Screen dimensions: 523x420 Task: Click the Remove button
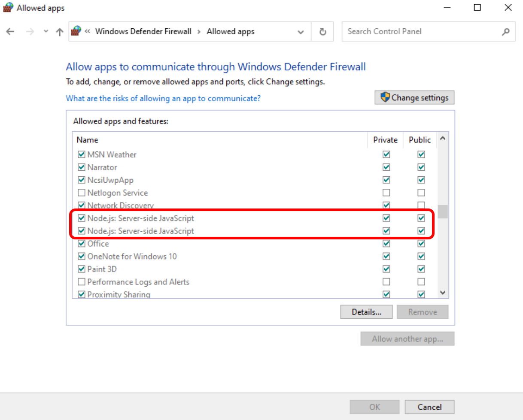[423, 312]
